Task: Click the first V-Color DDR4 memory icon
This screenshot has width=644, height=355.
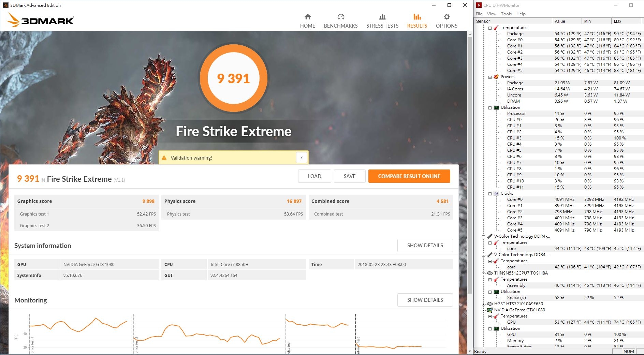Action: pyautogui.click(x=489, y=236)
